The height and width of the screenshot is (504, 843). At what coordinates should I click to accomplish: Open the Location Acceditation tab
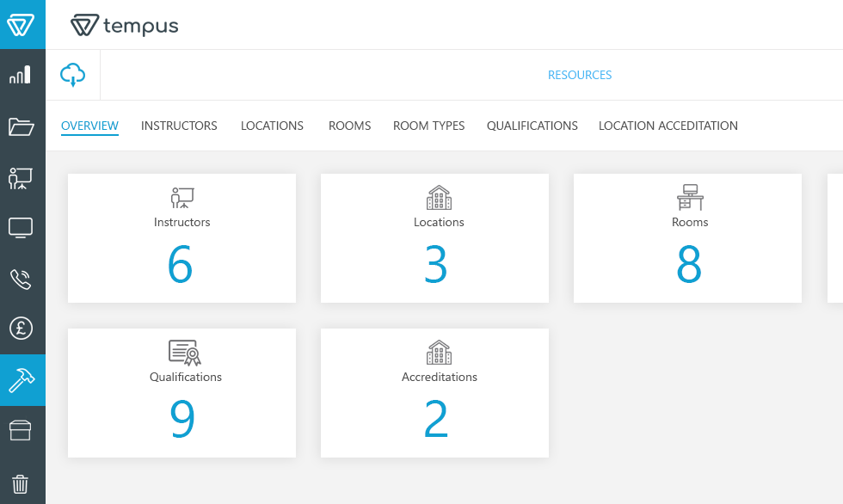(x=668, y=126)
